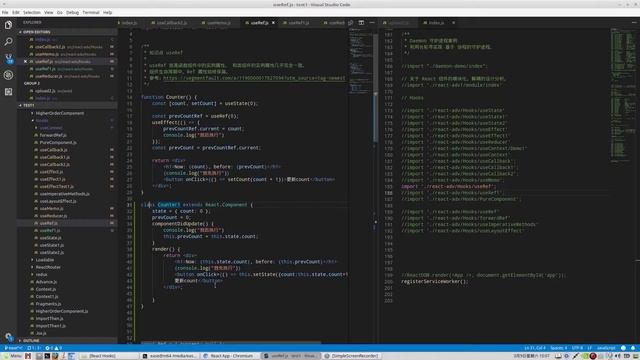Open the more actions ellipsis of left editor
The image size is (640, 360).
pyautogui.click(x=372, y=23)
